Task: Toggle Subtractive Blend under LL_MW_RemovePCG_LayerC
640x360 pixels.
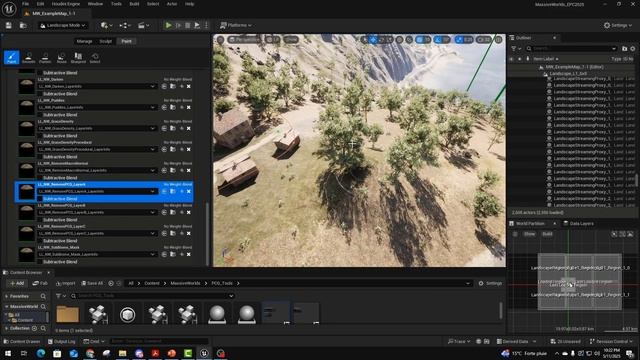Action: (40, 241)
